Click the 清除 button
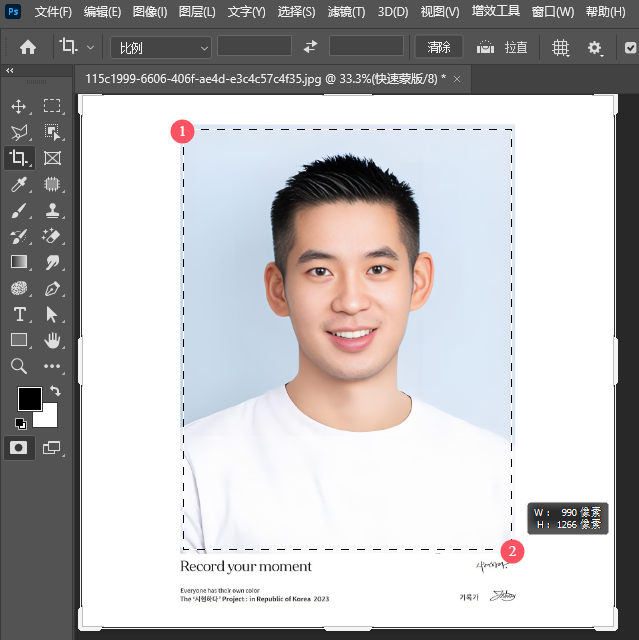This screenshot has height=640, width=639. pyautogui.click(x=439, y=47)
